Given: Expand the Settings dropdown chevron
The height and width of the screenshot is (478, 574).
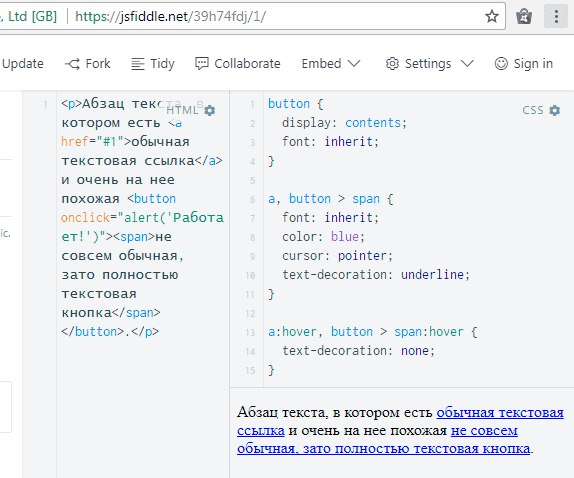Looking at the screenshot, I should 467,64.
